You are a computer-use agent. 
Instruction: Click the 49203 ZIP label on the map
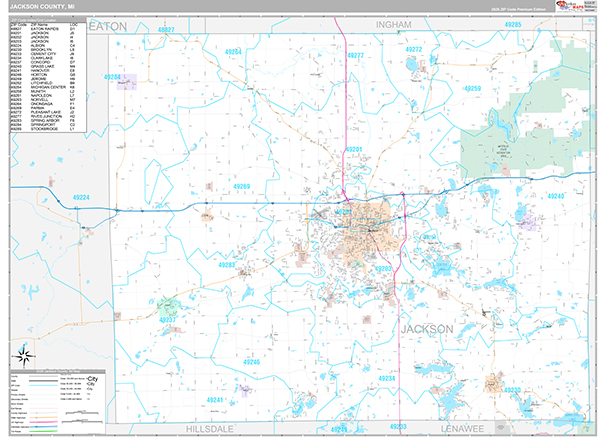tap(383, 269)
